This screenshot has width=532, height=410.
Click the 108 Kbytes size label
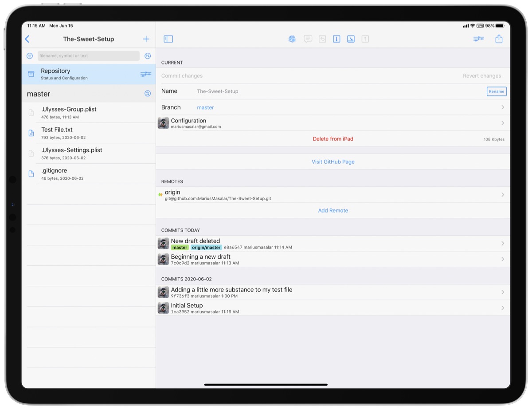point(494,139)
